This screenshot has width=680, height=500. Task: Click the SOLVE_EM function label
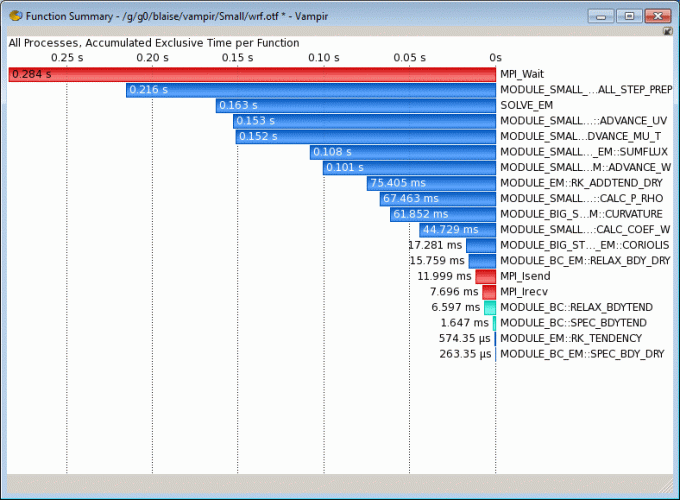click(x=526, y=105)
